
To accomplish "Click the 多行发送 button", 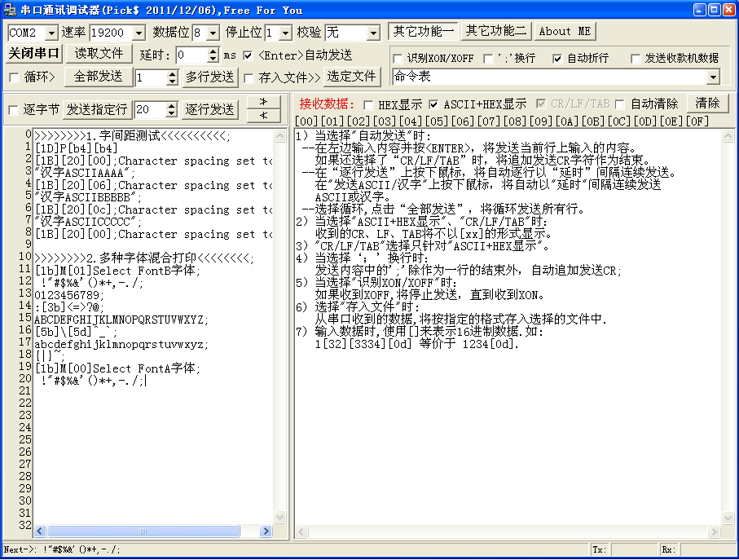I will coord(209,77).
